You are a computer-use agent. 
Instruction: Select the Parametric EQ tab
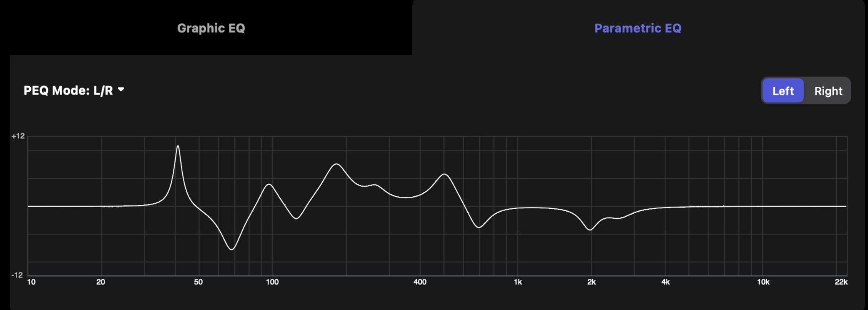click(x=638, y=28)
